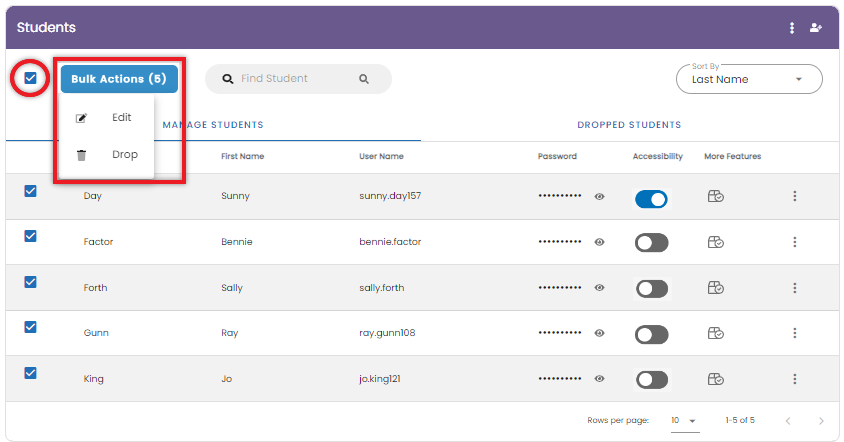Image resolution: width=844 pixels, height=442 pixels.
Task: Choose Drop from Bulk Actions menu
Action: click(x=106, y=155)
